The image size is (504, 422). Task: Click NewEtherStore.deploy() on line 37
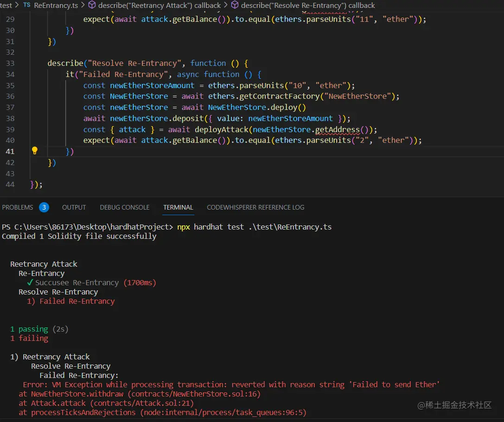coord(257,107)
